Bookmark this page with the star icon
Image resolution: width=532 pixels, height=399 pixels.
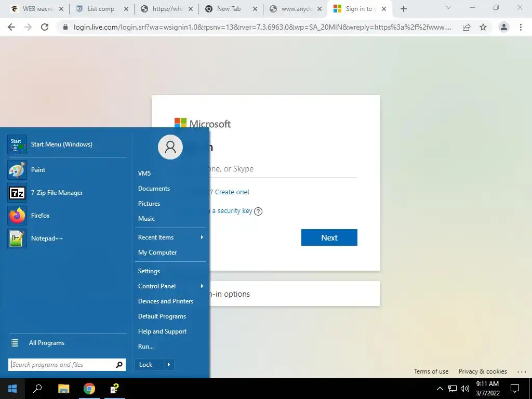[x=483, y=27]
